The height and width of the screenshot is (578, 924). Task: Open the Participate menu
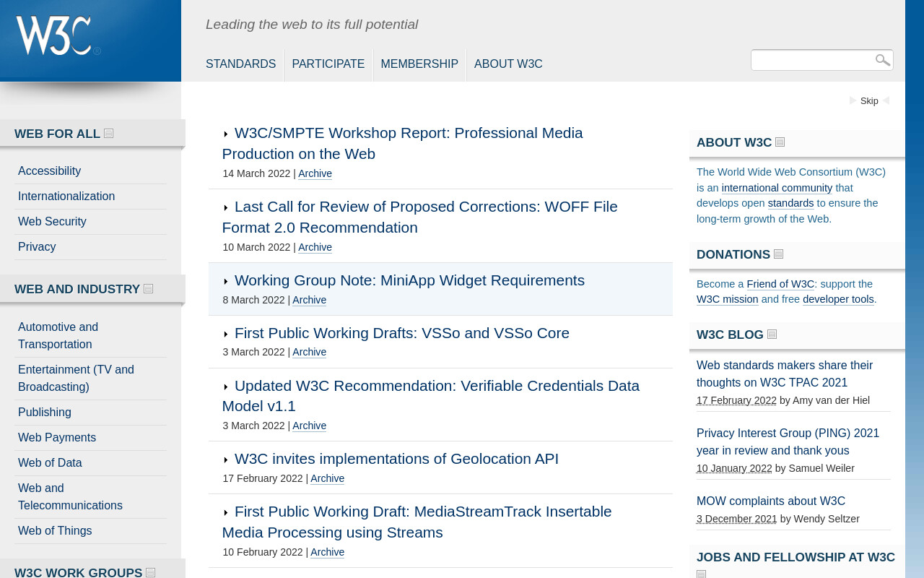pos(328,64)
